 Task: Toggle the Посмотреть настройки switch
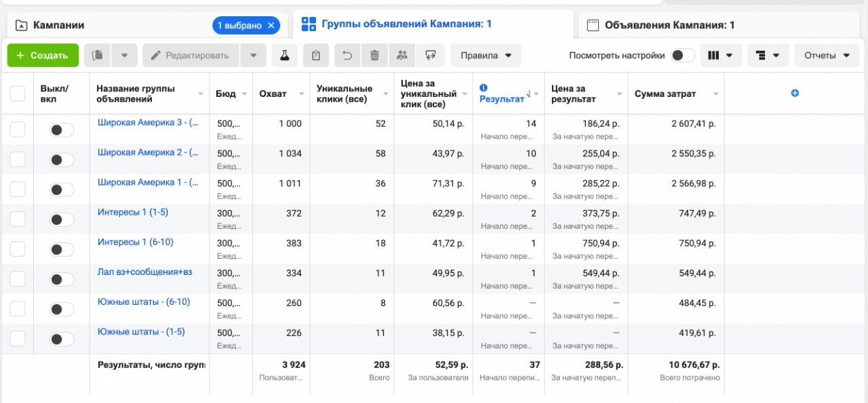[682, 56]
